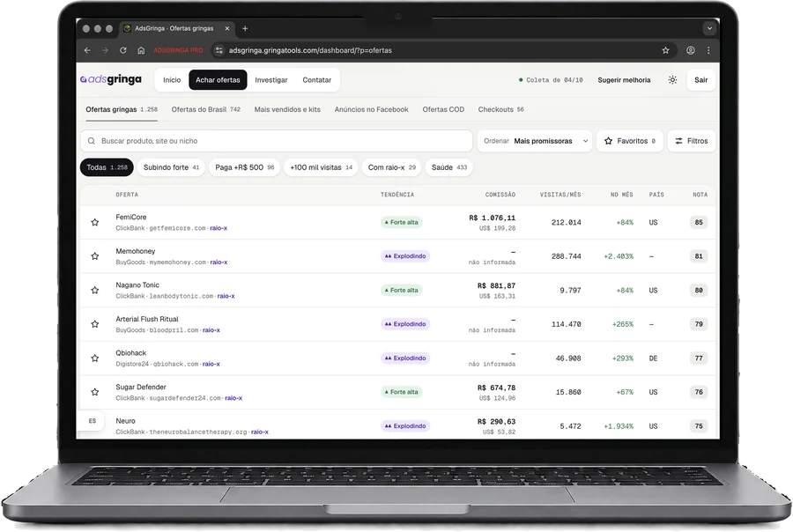The width and height of the screenshot is (793, 532).
Task: Filter by Saúde chip
Action: 449,167
